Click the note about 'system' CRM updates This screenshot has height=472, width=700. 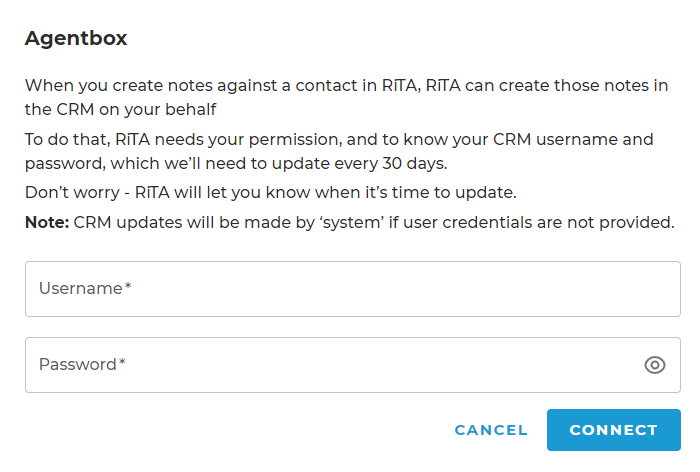coord(350,222)
